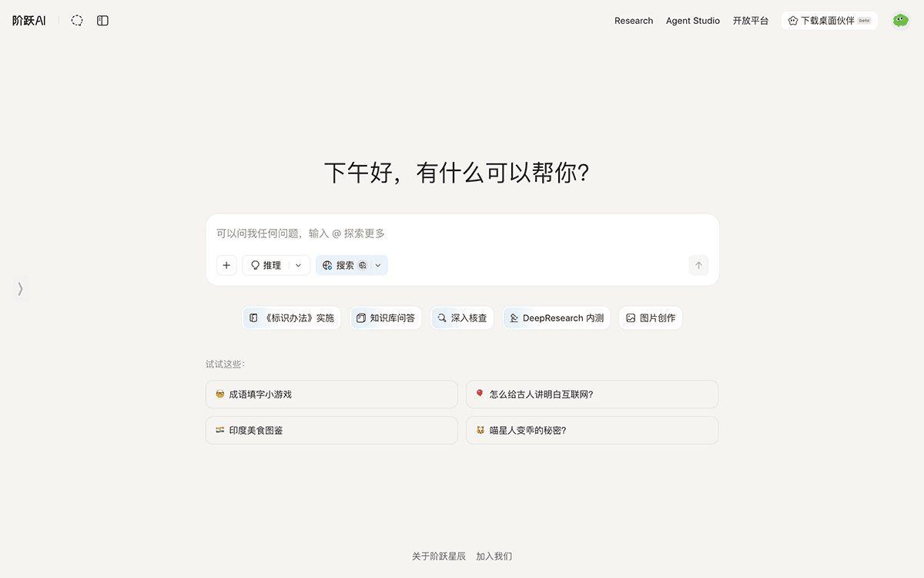Viewport: 924px width, 578px height.
Task: Open the sidebar panel icon in top bar
Action: click(102, 20)
